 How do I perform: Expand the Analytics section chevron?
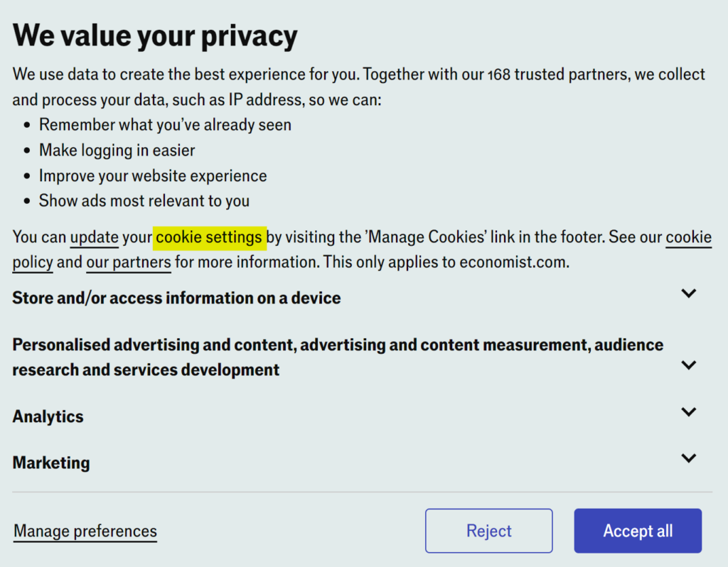pos(688,412)
